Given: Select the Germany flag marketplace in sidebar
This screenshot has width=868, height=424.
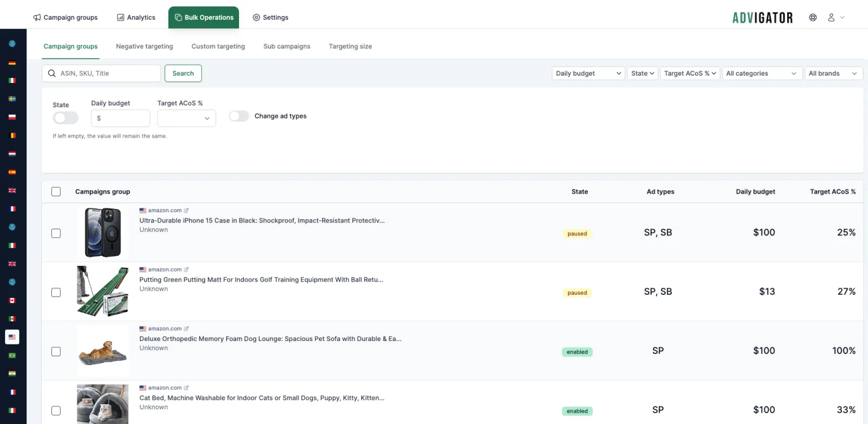Looking at the screenshot, I should point(12,62).
